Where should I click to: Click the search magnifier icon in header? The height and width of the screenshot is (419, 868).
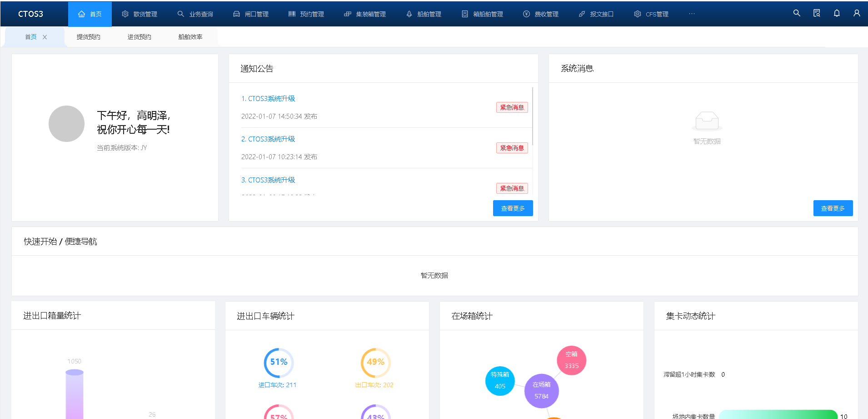tap(797, 13)
